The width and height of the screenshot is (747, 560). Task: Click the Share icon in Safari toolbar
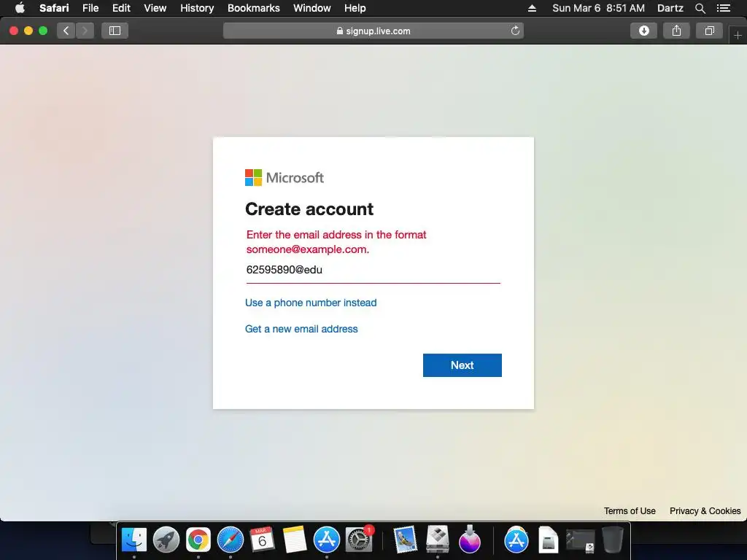(676, 31)
